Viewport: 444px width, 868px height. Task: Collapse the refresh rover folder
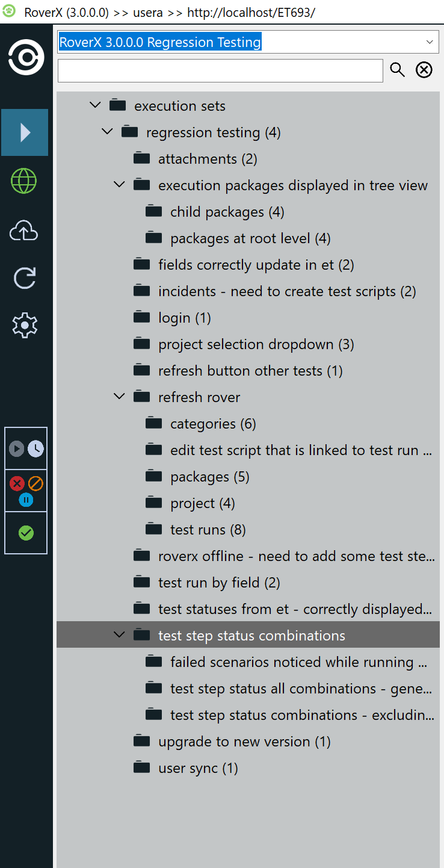click(119, 397)
